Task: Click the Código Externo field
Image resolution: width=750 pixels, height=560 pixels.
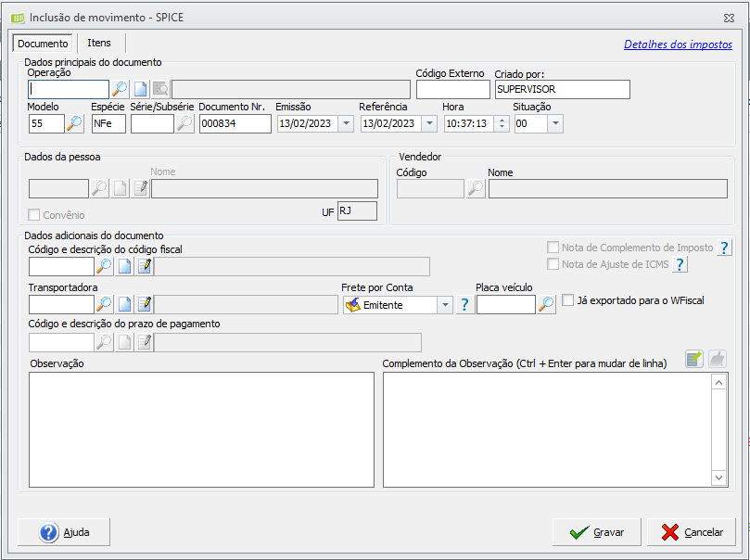Action: click(x=453, y=89)
